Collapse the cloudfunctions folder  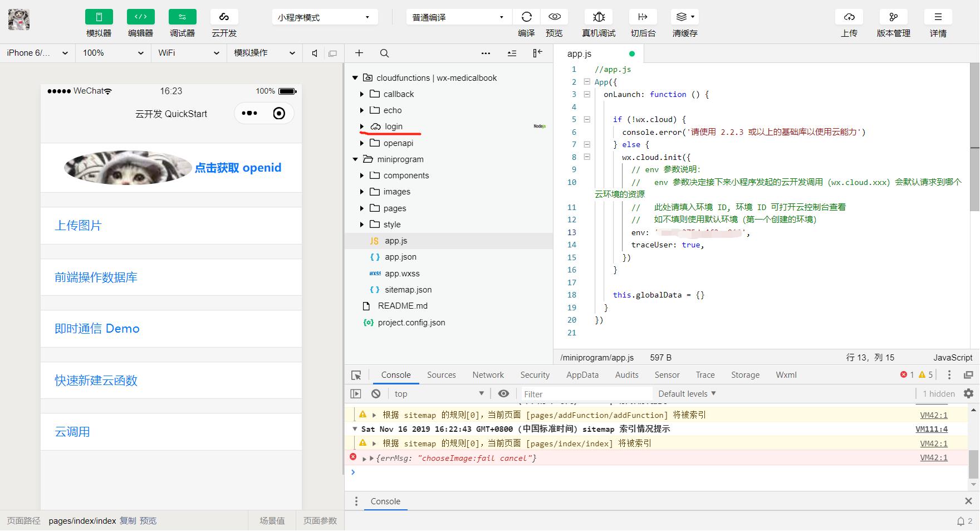[355, 78]
